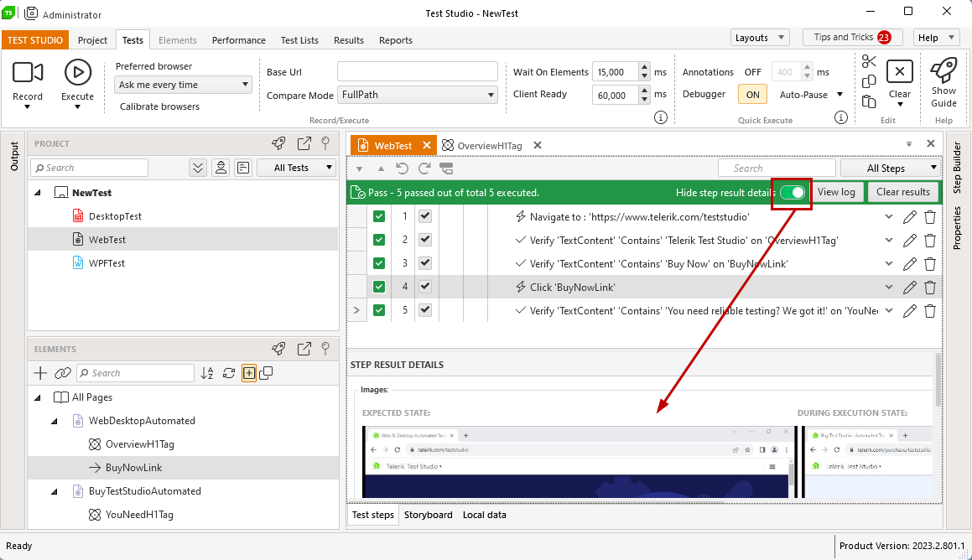Delete step 4 Click 'BuyNowLink'
Viewport: 972px width, 560px height.
pos(930,288)
